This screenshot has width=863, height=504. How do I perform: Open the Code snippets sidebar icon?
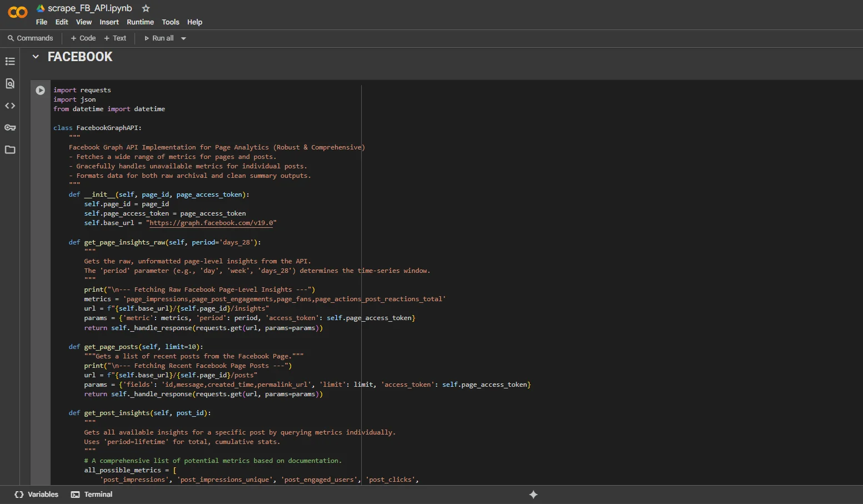pos(10,106)
